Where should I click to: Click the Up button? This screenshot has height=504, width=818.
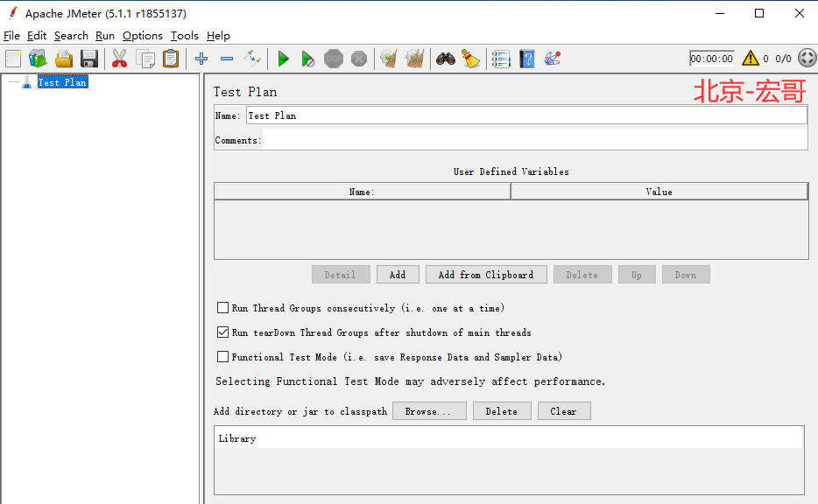click(637, 275)
